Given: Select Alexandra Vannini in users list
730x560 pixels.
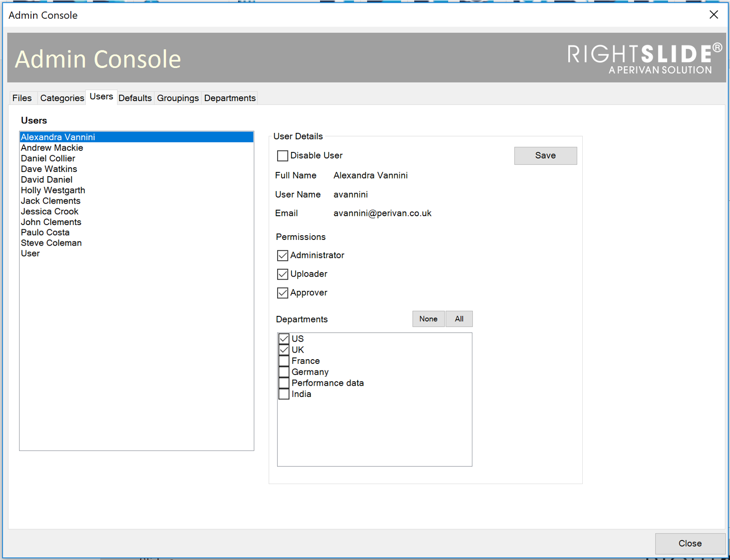Looking at the screenshot, I should (136, 137).
